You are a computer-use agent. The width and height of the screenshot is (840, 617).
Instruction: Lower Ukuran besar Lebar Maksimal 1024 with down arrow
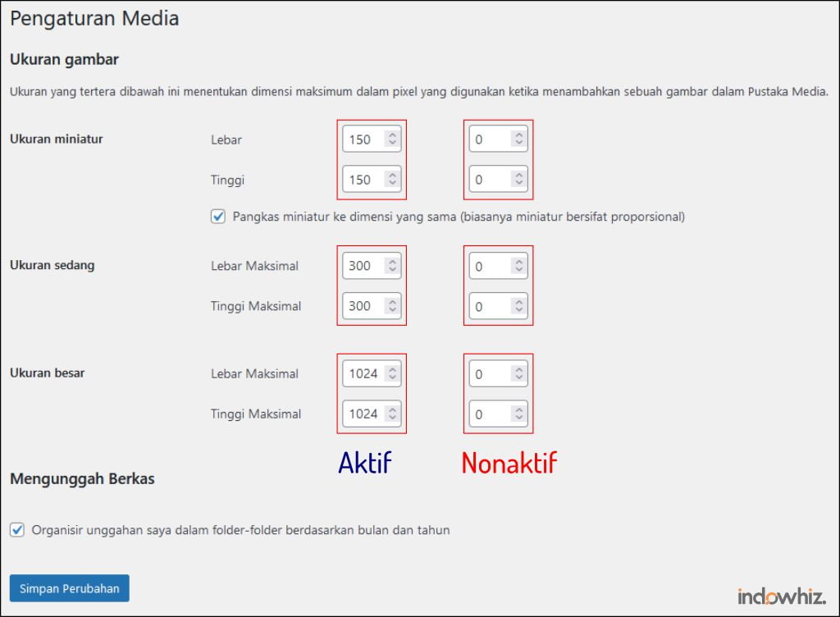pyautogui.click(x=393, y=377)
